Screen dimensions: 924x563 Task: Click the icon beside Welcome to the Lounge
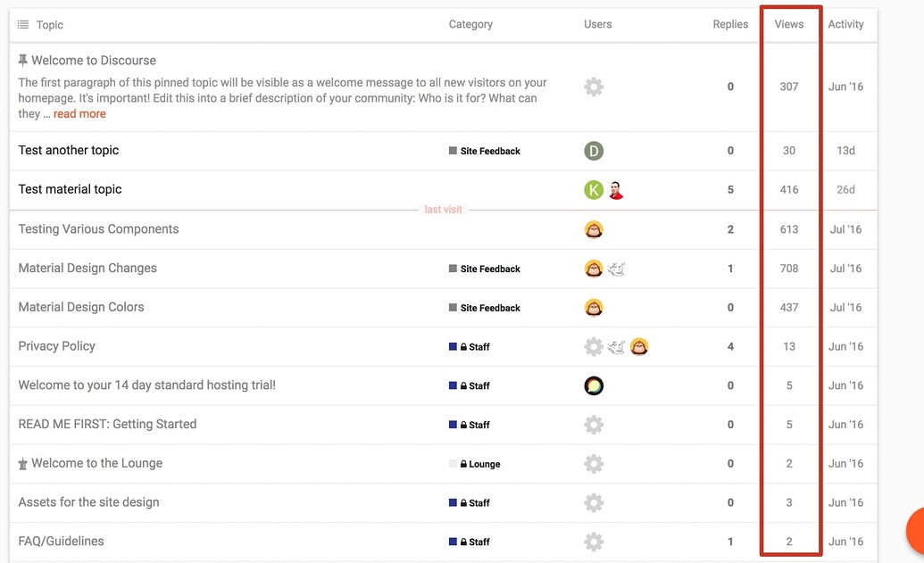pyautogui.click(x=23, y=464)
